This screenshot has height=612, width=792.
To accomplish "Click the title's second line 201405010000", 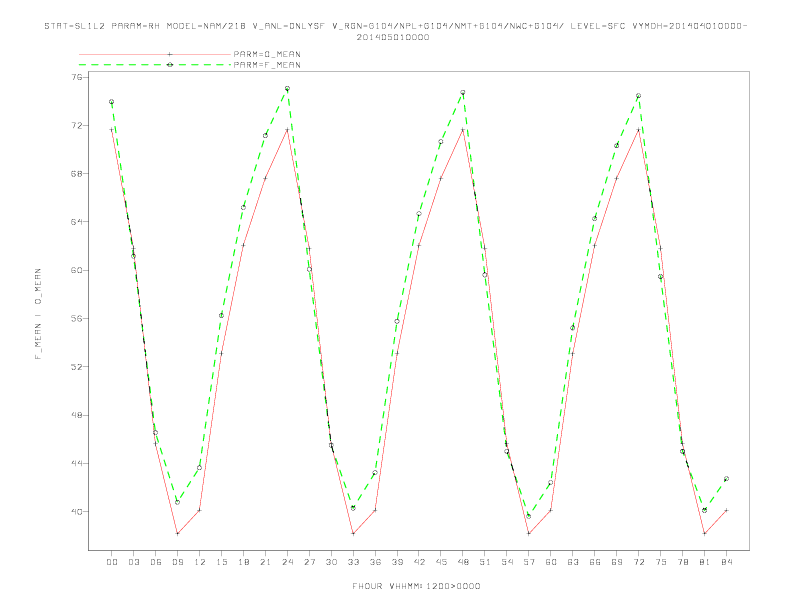I will click(393, 37).
